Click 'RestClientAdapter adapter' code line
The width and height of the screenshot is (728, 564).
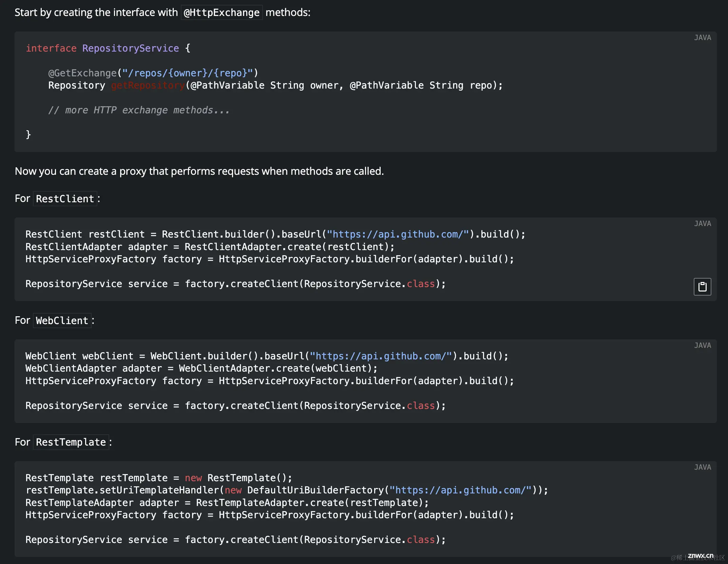point(210,247)
